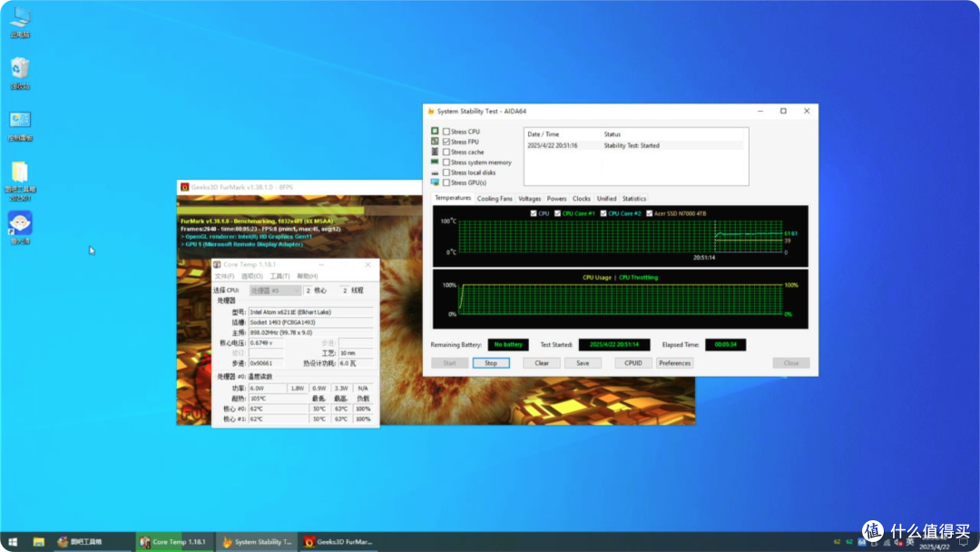
Task: Click the Stress system memory RAM icon
Action: (x=435, y=162)
